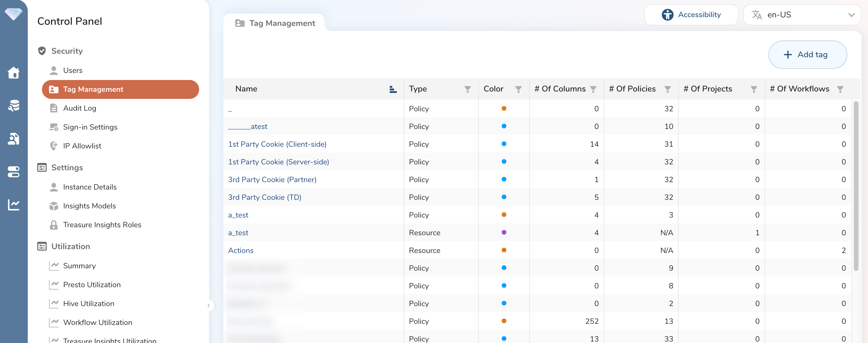Open the Type column filter
The image size is (868, 343).
pos(467,89)
